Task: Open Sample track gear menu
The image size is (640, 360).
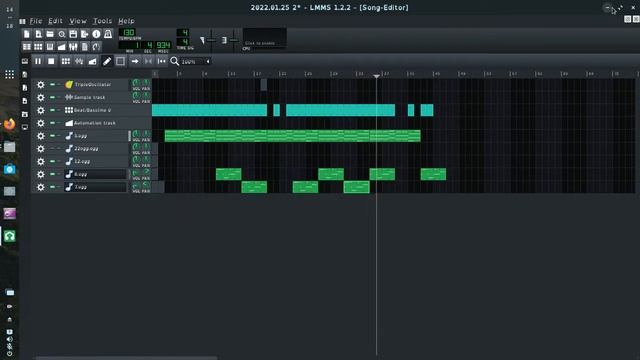Action: click(41, 98)
